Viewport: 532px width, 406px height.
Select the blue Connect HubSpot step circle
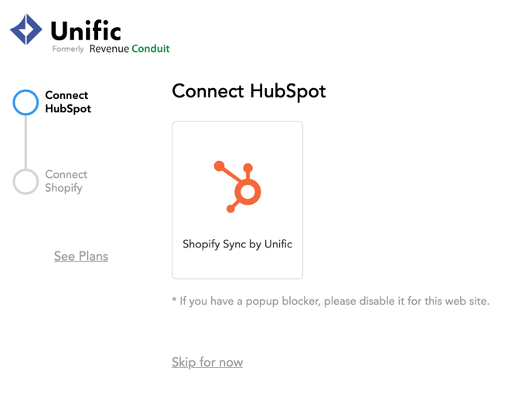(x=26, y=102)
